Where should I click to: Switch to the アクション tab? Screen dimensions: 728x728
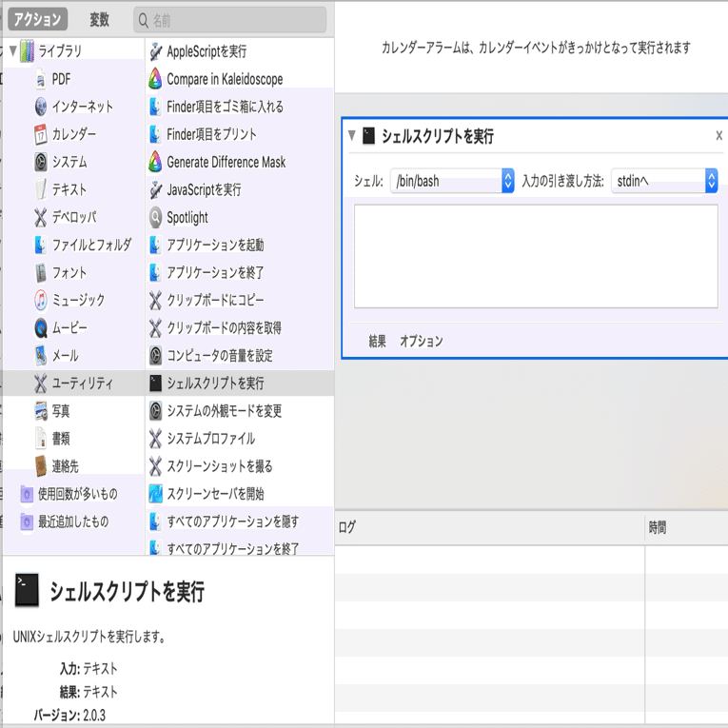click(38, 19)
